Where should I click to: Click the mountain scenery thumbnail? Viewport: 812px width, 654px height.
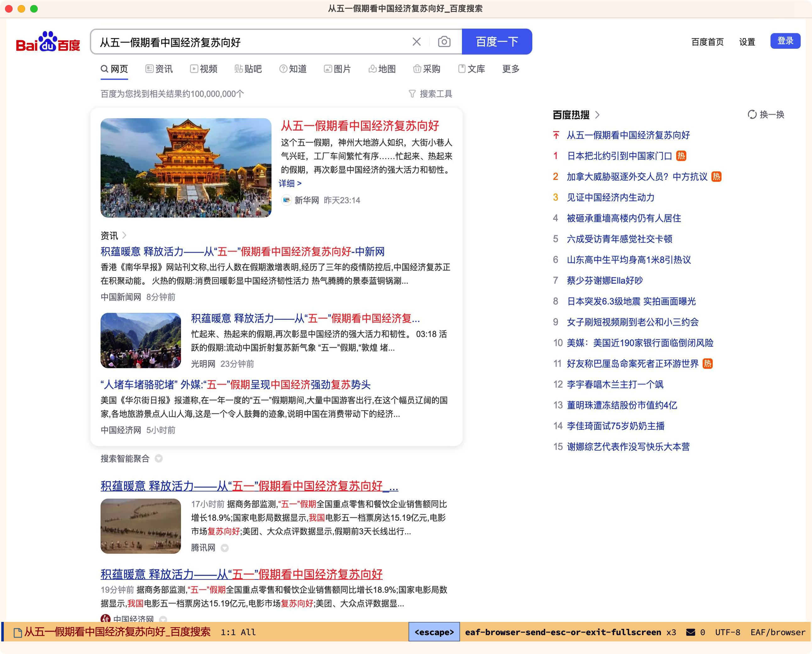(141, 340)
